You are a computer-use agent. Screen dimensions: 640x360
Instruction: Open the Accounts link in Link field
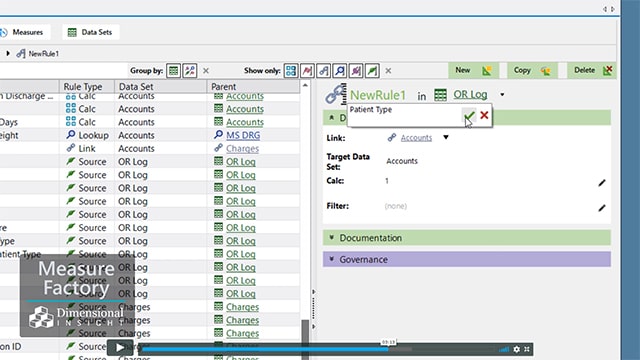click(x=416, y=138)
